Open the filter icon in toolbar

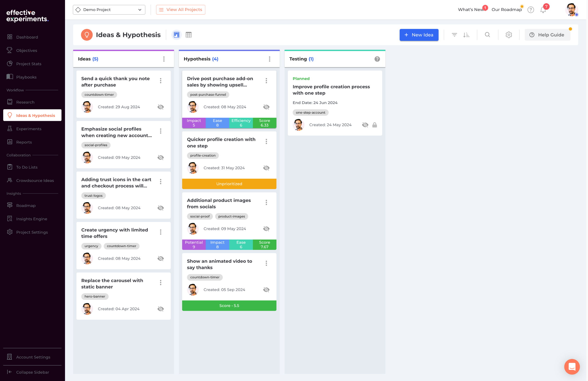[x=454, y=35]
